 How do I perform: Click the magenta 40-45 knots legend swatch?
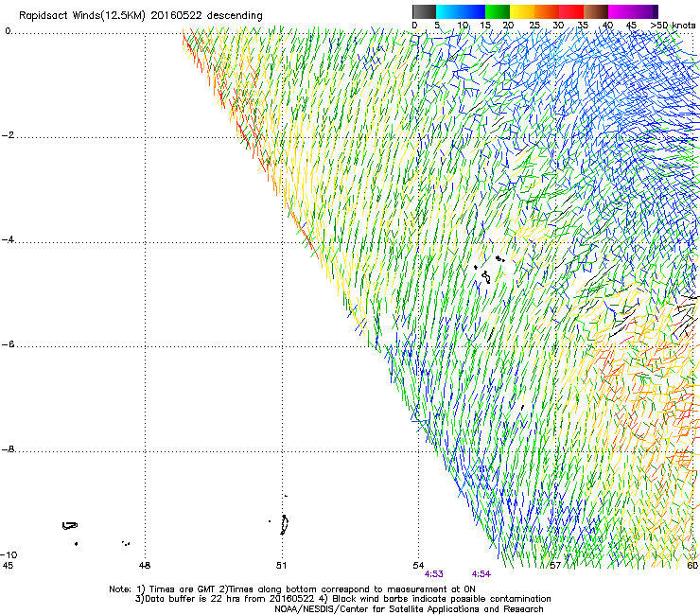pyautogui.click(x=621, y=11)
